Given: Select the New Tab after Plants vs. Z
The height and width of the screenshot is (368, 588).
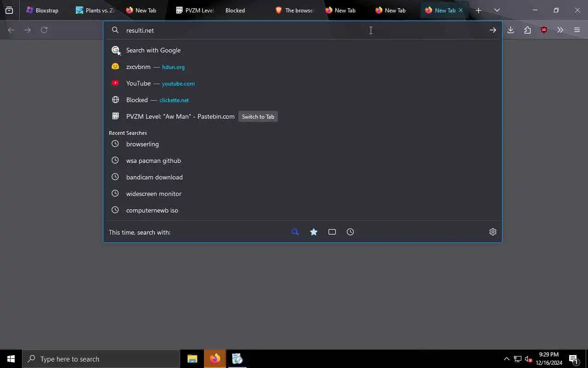Looking at the screenshot, I should 145,10.
